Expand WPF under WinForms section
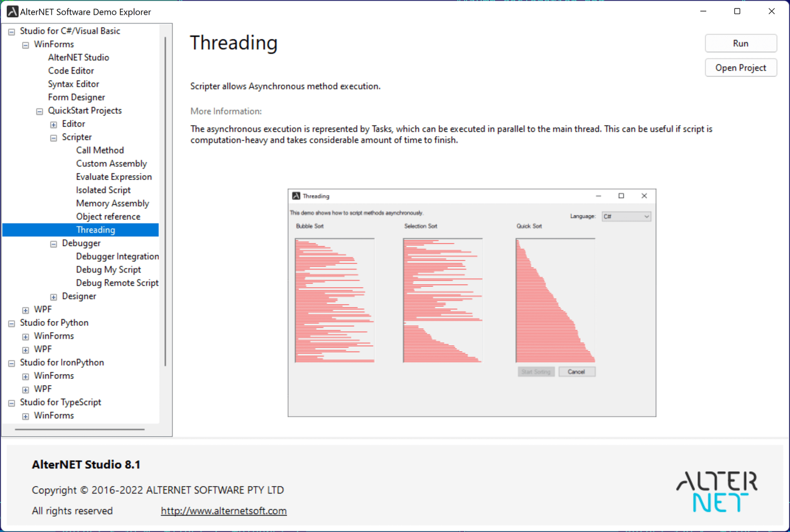 tap(25, 310)
